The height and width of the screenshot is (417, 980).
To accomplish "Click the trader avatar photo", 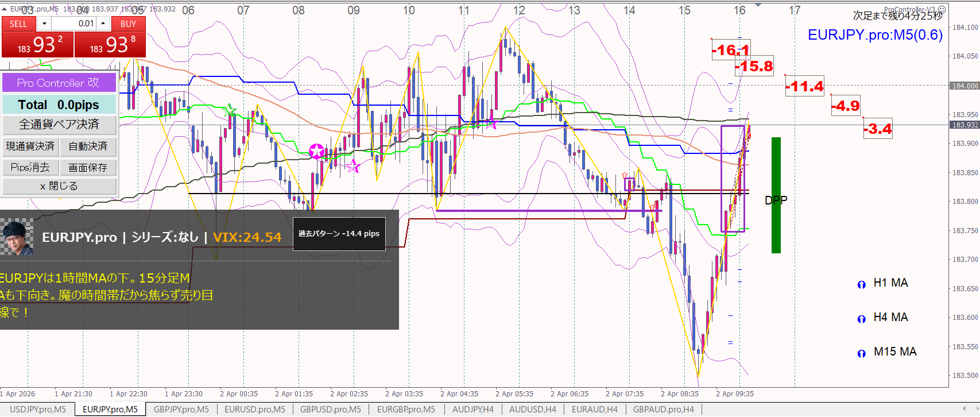I will point(17,237).
